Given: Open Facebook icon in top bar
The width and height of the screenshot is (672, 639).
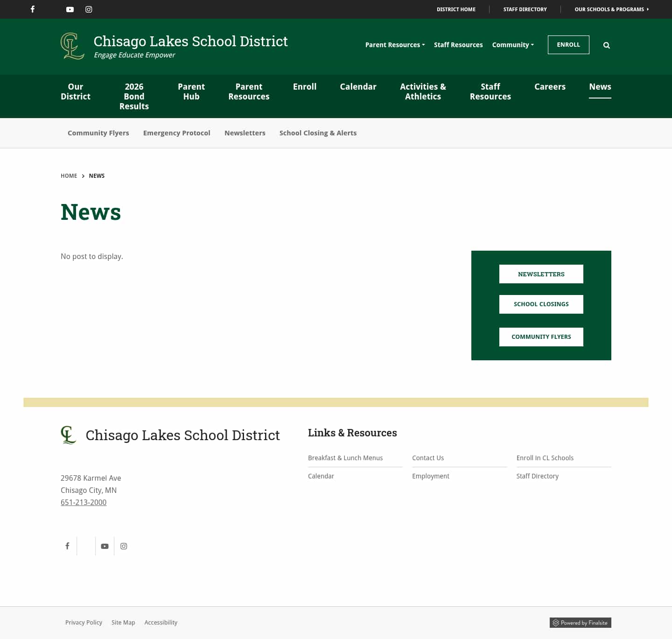Looking at the screenshot, I should (33, 9).
